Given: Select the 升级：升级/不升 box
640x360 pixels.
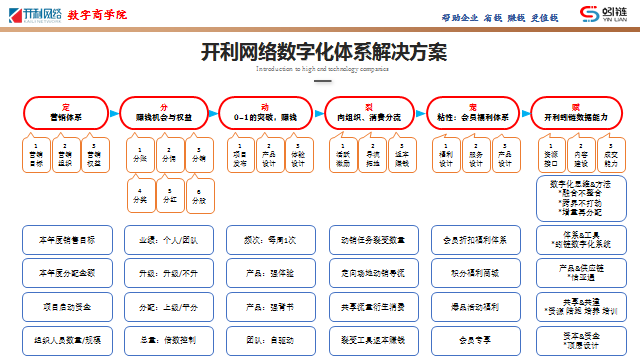Looking at the screenshot, I should 169,273.
